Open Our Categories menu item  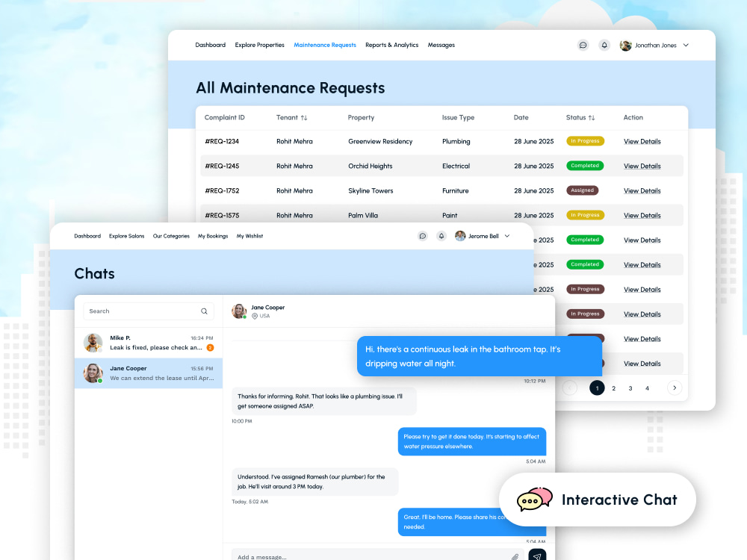[171, 236]
